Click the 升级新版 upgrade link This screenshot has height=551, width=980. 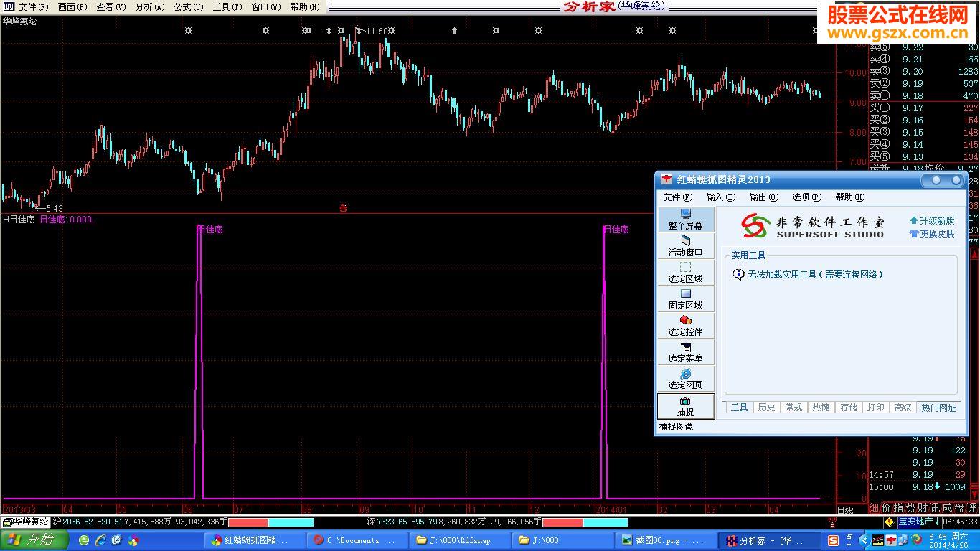coord(932,221)
